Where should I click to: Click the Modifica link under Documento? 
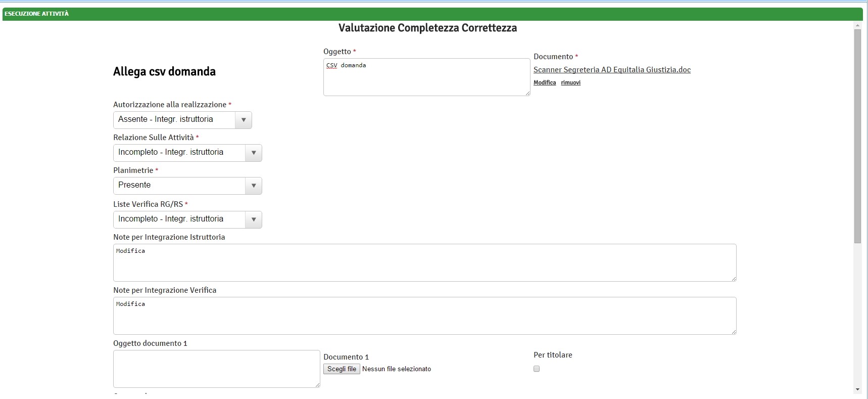[545, 82]
